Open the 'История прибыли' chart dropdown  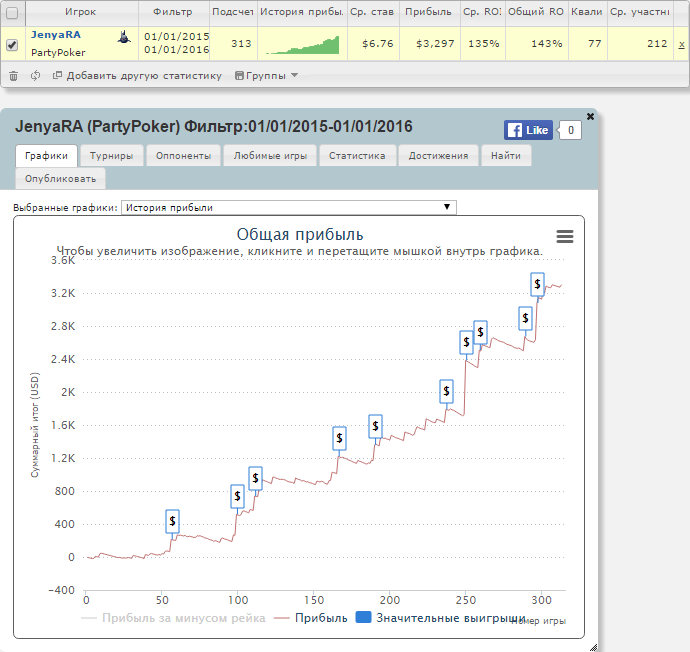coord(289,207)
